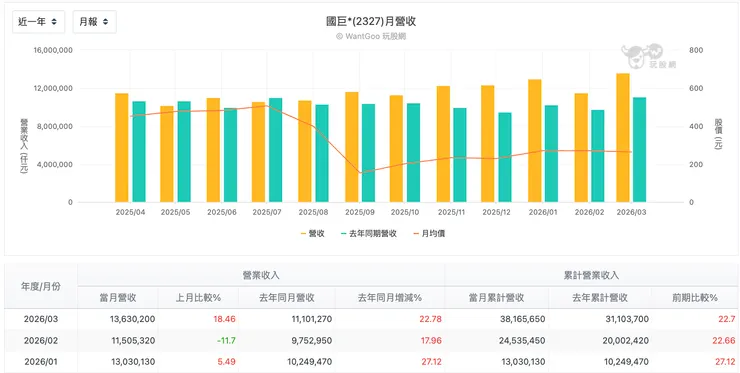Toggle the 營收 legend series

tap(312, 234)
